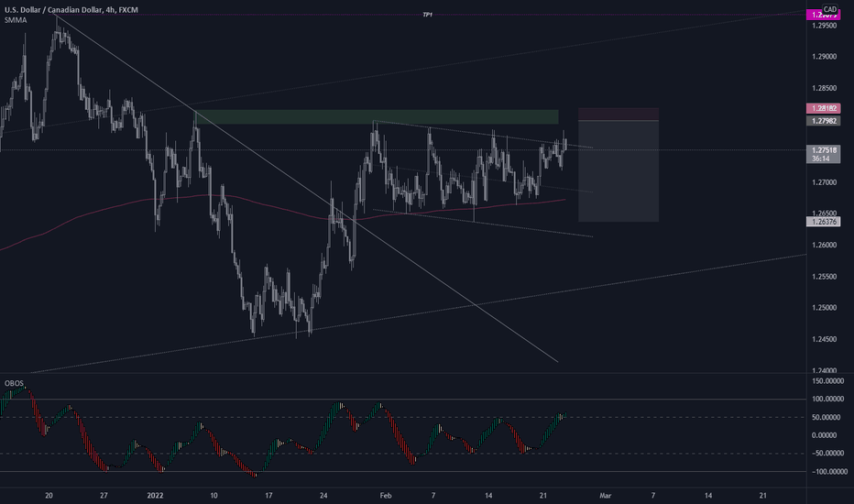Click the 100.00000 oscillator scale value
854x504 pixels.
click(x=827, y=400)
